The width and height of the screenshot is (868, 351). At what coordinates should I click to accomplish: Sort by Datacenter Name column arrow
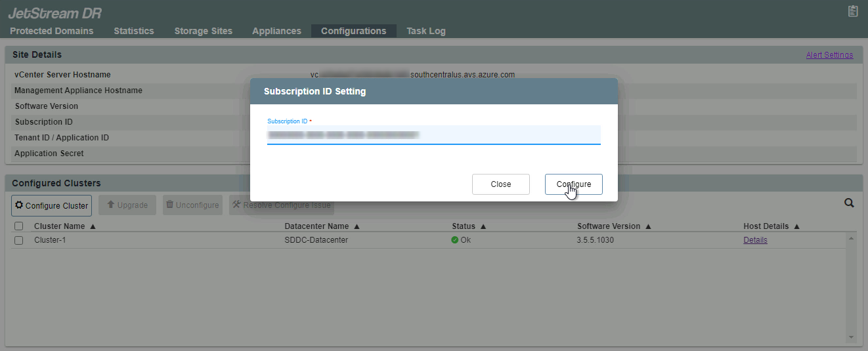pos(357,226)
